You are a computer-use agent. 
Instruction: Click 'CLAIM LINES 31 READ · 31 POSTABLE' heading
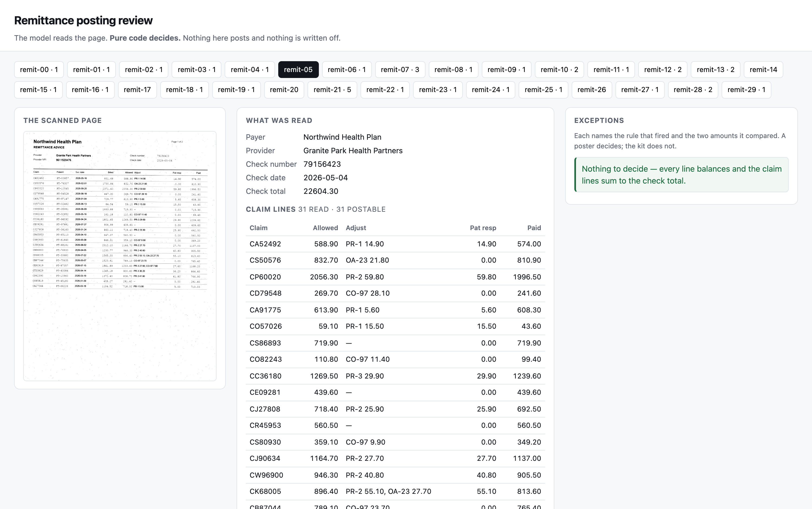tap(316, 209)
